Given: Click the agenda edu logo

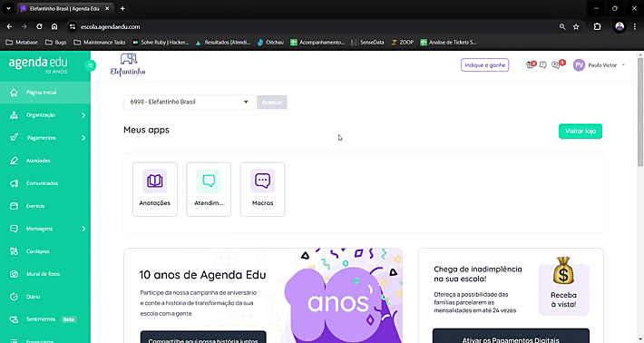Looking at the screenshot, I should pyautogui.click(x=38, y=65).
